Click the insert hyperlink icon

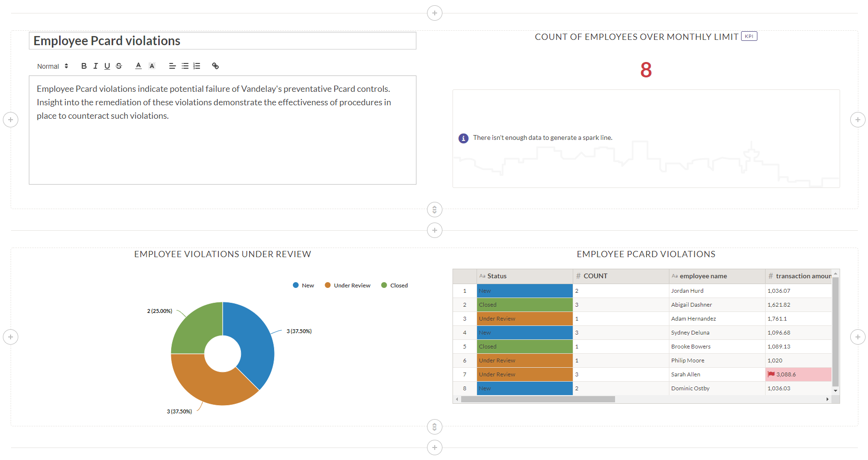click(x=215, y=66)
